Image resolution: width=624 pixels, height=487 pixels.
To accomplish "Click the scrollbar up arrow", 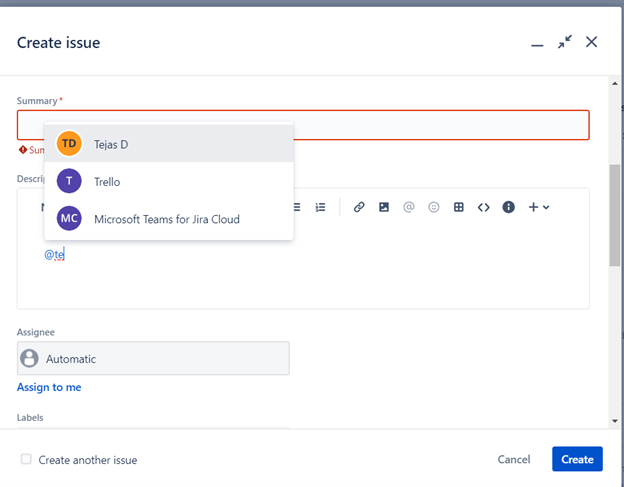I will (x=615, y=84).
